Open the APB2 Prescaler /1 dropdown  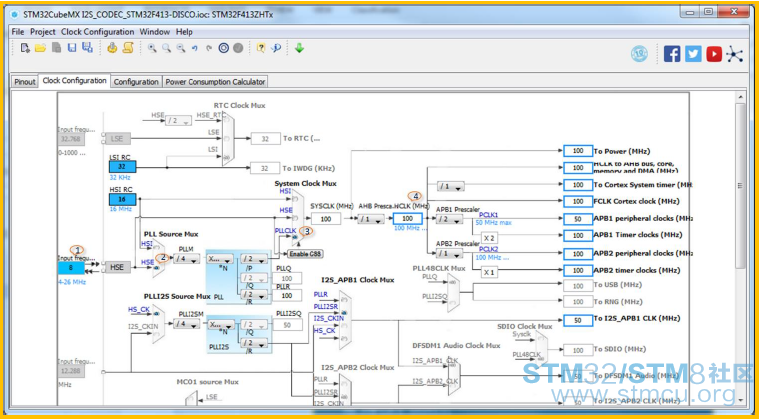450,253
